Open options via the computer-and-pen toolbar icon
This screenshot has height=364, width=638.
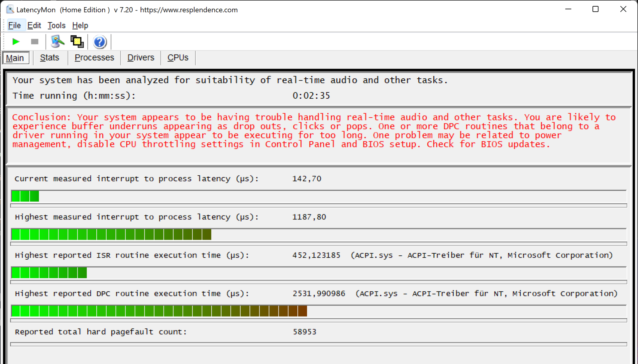click(57, 42)
